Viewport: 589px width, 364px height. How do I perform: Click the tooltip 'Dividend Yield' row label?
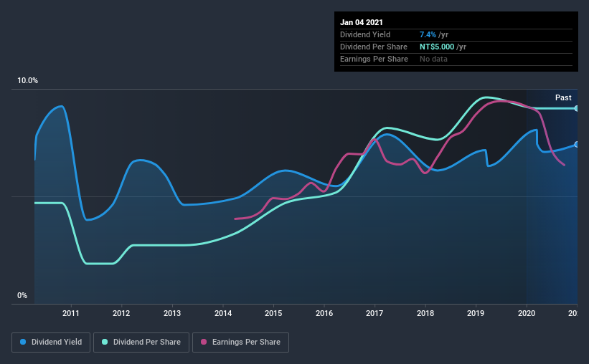click(365, 34)
